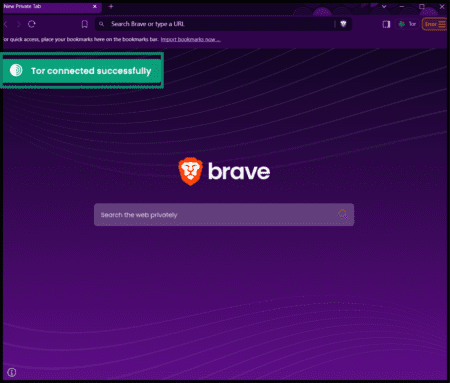This screenshot has height=383, width=450.
Task: Submit search with the magnifier icon
Action: pyautogui.click(x=342, y=214)
